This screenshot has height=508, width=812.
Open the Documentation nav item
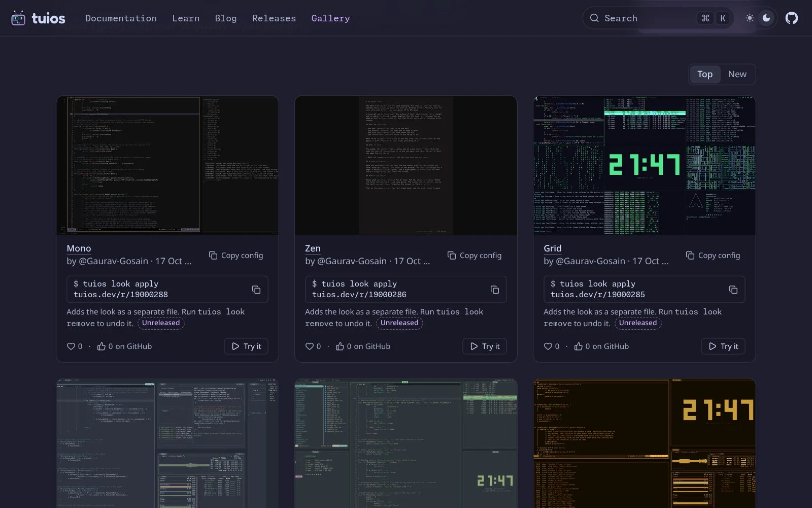click(121, 18)
